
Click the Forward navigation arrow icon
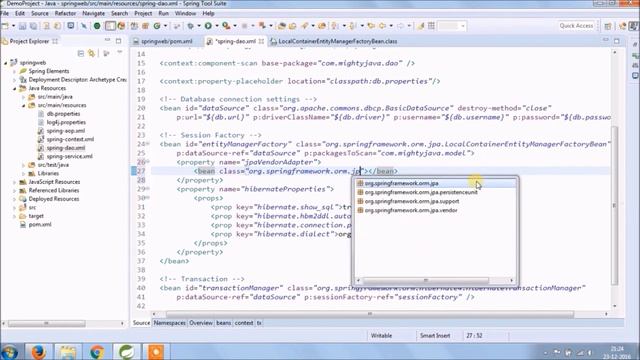click(x=400, y=26)
